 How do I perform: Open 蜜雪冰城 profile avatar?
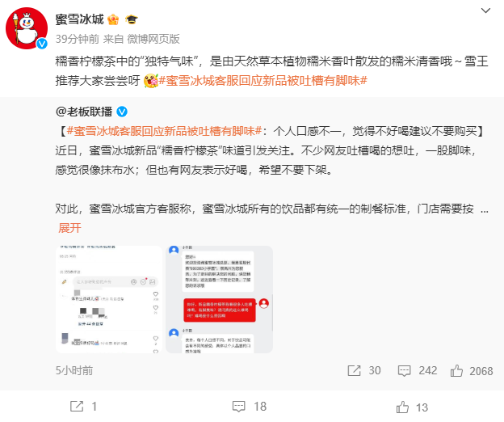[x=27, y=28]
